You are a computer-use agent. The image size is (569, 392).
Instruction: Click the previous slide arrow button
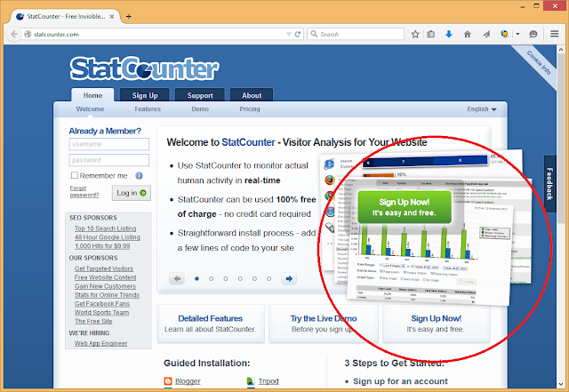(x=177, y=278)
